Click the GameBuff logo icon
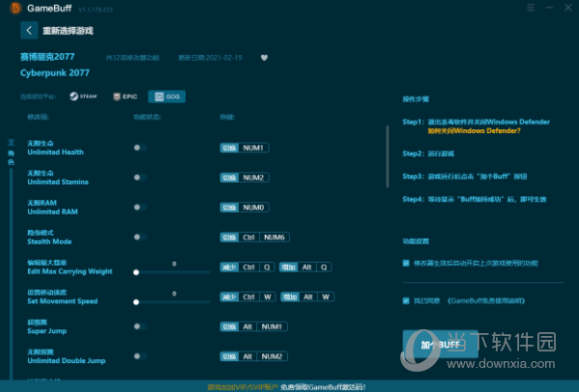The height and width of the screenshot is (392, 579). click(x=15, y=8)
